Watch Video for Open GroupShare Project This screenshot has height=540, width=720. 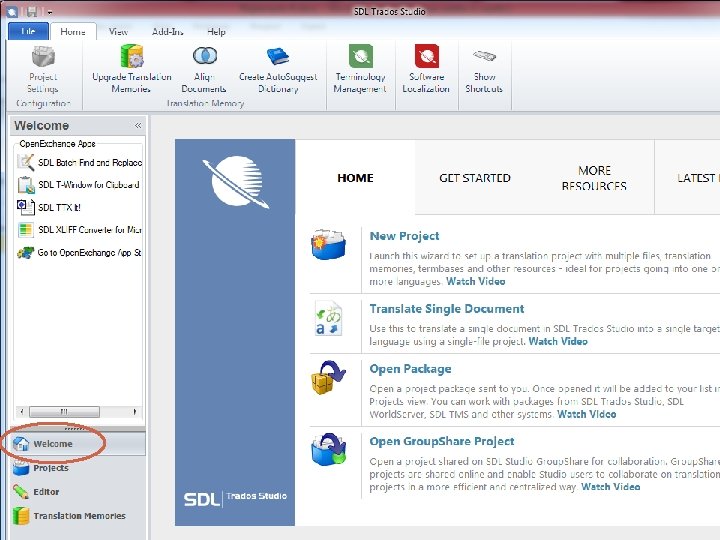click(x=610, y=486)
